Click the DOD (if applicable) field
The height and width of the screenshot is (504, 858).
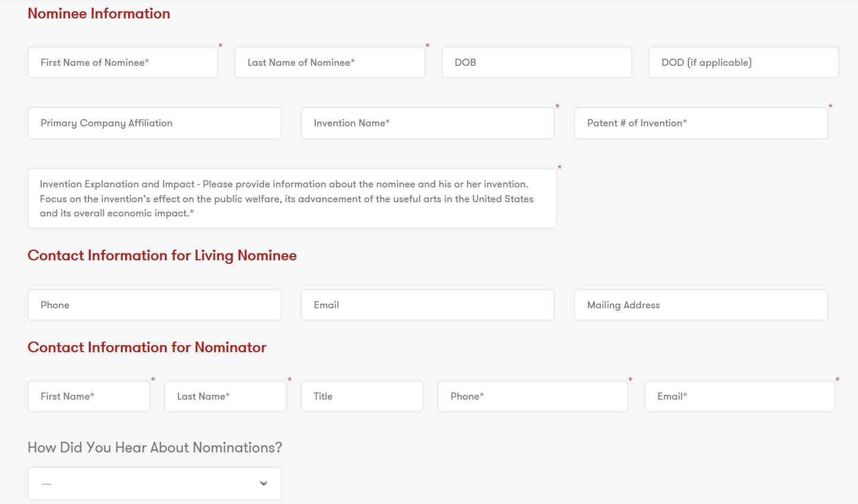click(744, 62)
